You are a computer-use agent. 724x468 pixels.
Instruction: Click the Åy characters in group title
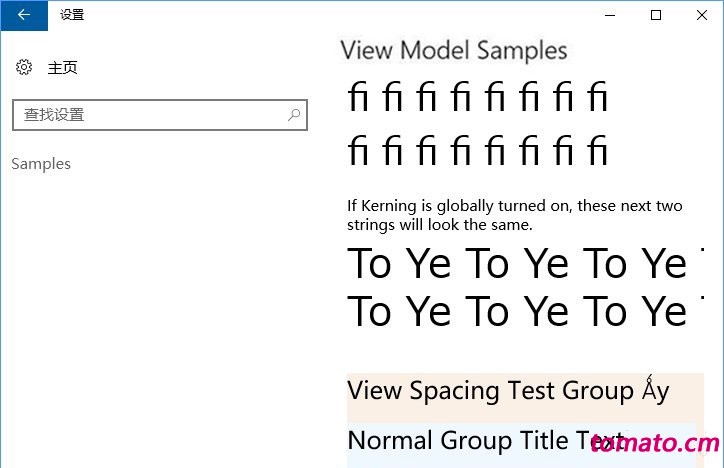[655, 390]
